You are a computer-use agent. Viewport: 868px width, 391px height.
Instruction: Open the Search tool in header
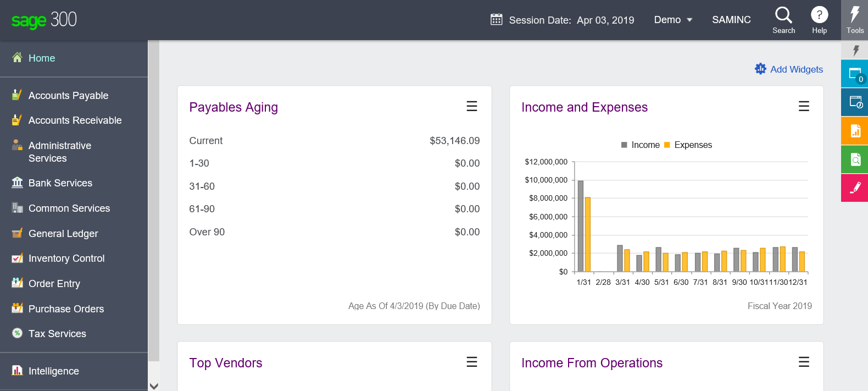[783, 20]
